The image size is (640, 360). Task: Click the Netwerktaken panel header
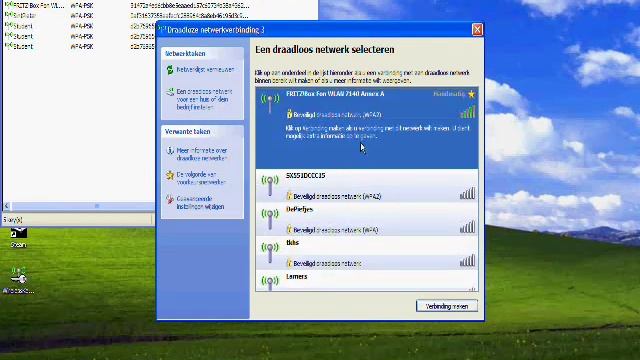click(x=203, y=53)
